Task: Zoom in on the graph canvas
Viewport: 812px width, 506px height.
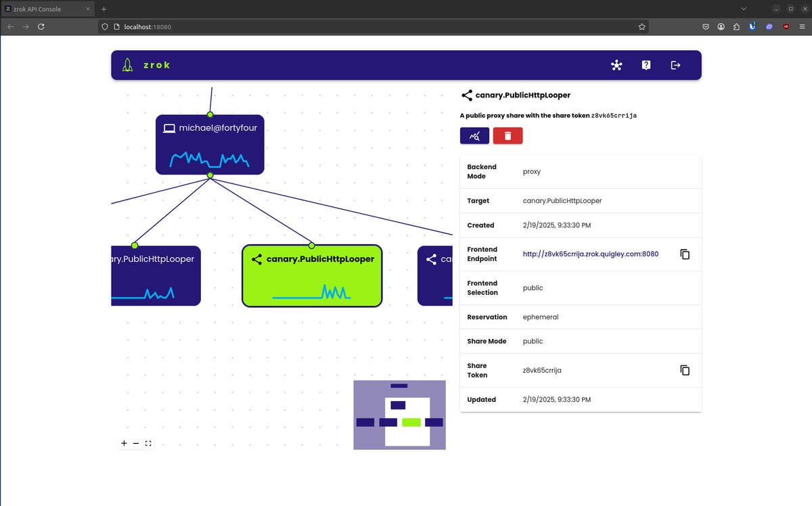Action: 124,444
